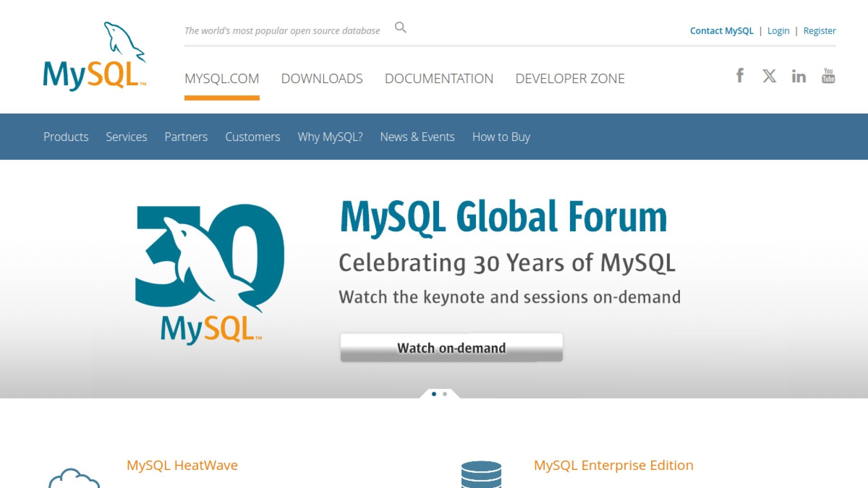Open the LinkedIn social icon

798,76
